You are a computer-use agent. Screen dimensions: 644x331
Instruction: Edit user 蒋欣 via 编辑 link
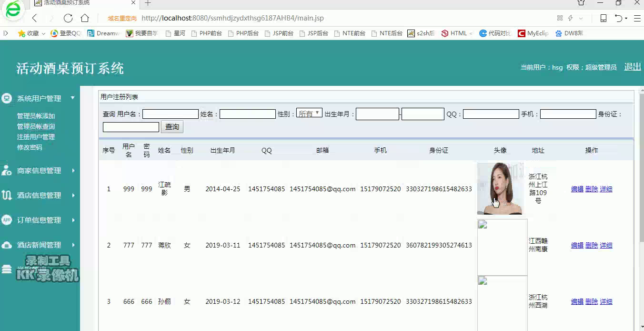[577, 245]
